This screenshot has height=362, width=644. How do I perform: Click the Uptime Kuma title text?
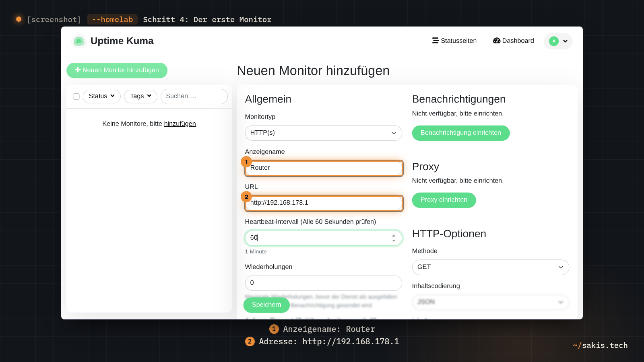pos(122,41)
